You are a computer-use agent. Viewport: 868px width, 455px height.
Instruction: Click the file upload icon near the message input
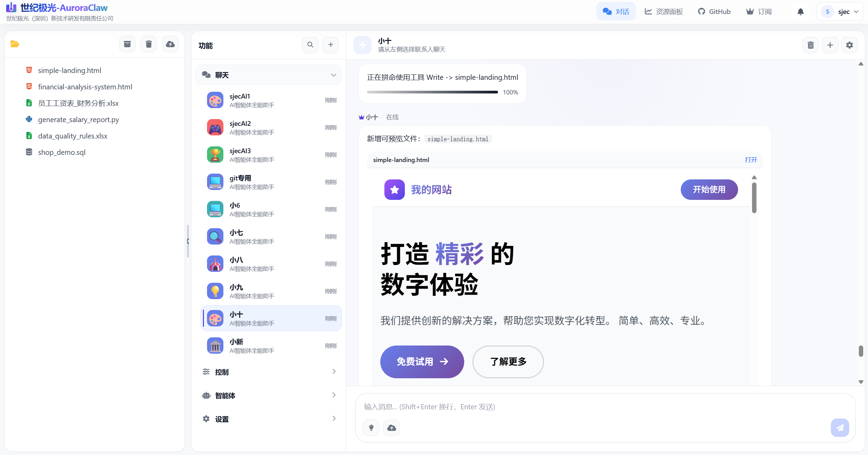click(391, 428)
